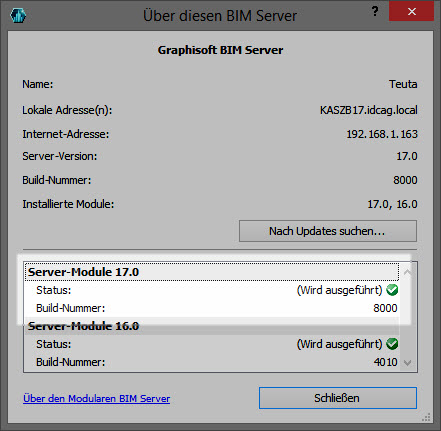Click Nach Updates suchen button
The image size is (441, 431).
(328, 231)
